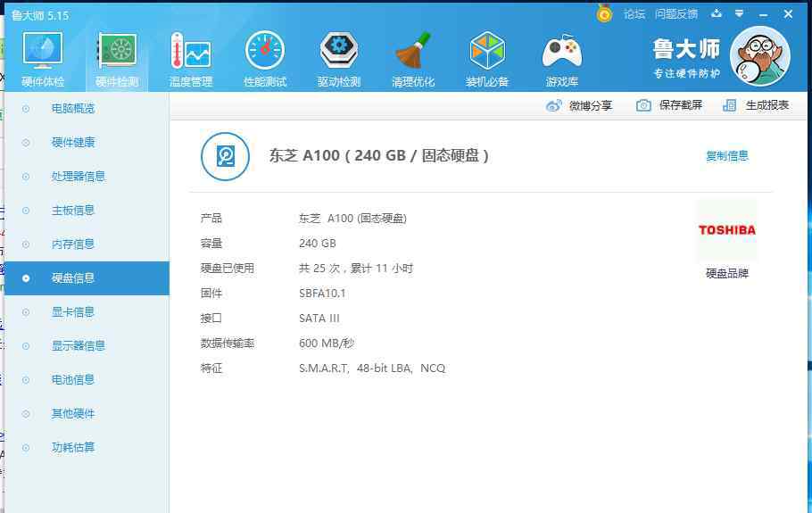Click 微博分享 button
Viewport: 812px width, 513px height.
pos(579,105)
